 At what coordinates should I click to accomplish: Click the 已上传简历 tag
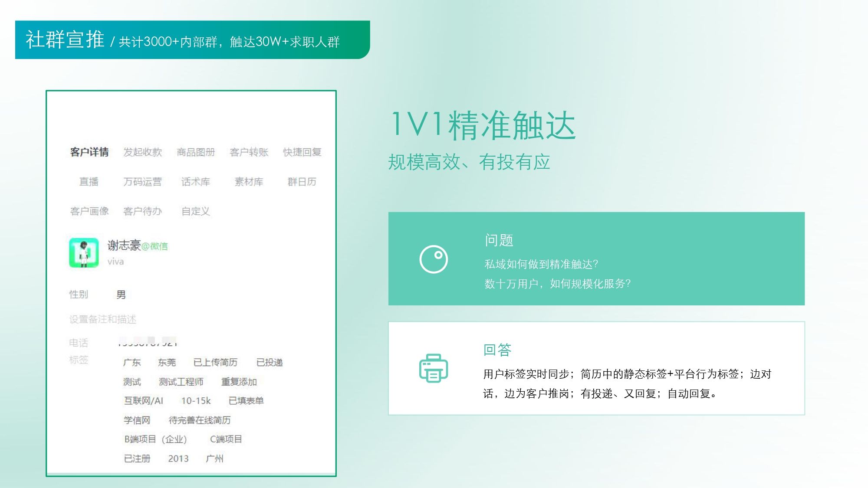(215, 362)
